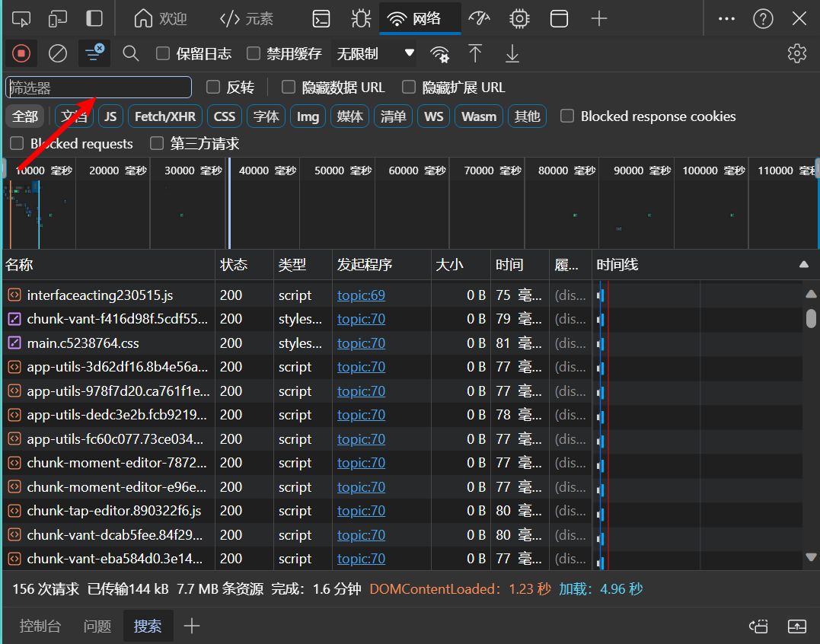Click the request list scrollbar thumb
Viewport: 820px width, 644px height.
pyautogui.click(x=811, y=318)
